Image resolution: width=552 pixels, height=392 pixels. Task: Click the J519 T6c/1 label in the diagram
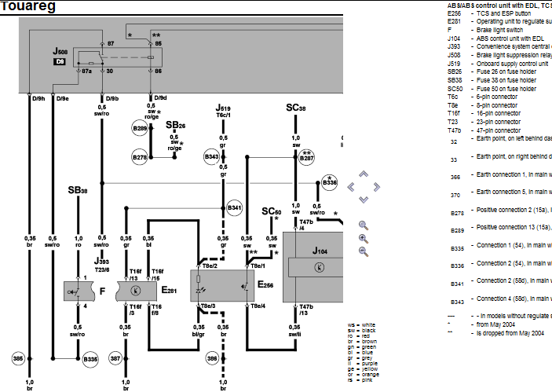click(x=223, y=111)
